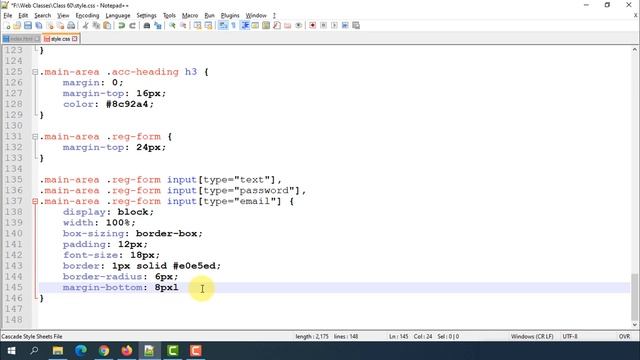Click color value #8c92a4 on line 128
The image size is (640, 360).
point(127,104)
